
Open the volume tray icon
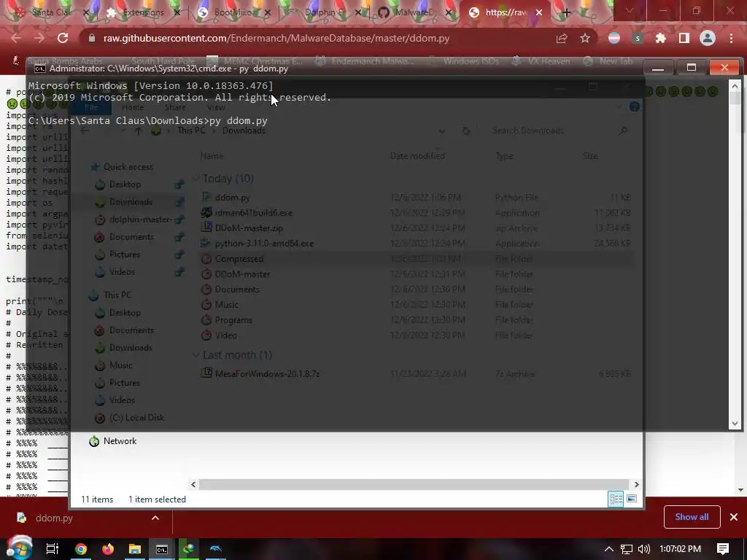[x=643, y=549]
